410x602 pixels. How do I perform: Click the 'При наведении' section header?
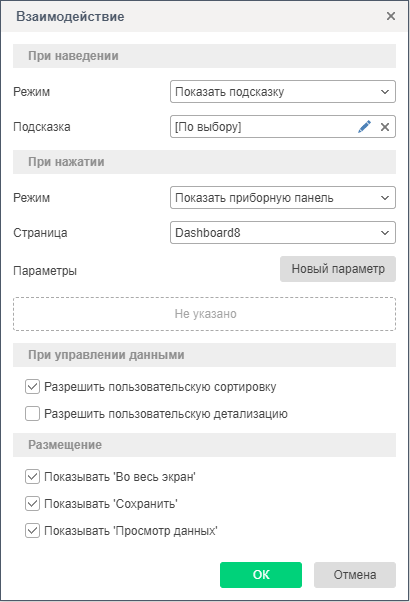[204, 56]
